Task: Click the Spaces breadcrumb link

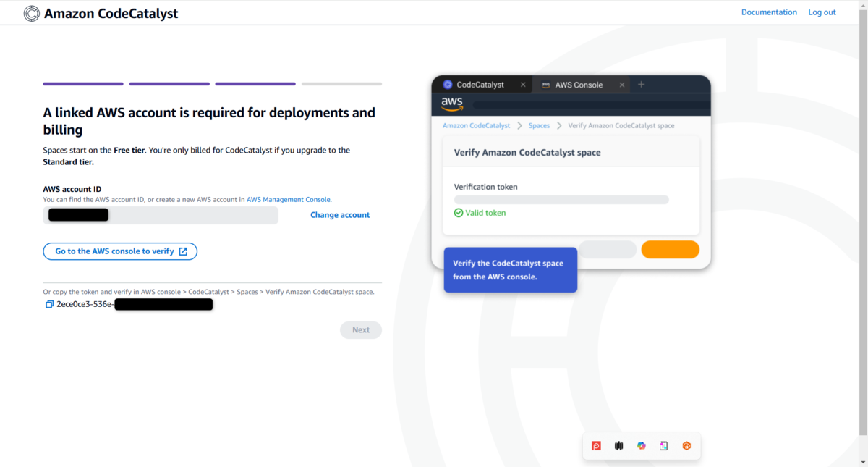Action: [539, 125]
